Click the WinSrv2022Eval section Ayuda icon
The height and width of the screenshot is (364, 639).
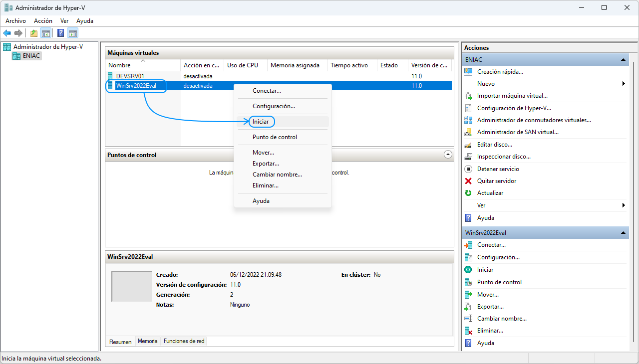[x=468, y=343]
